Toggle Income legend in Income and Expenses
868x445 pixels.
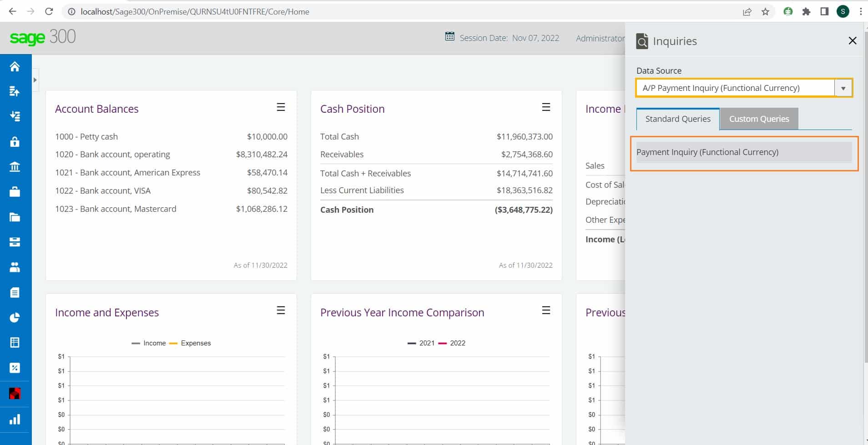149,343
